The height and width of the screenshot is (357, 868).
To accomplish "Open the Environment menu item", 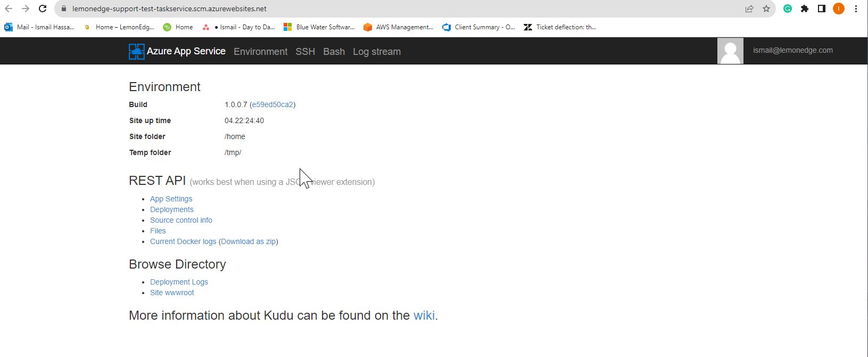I will point(260,52).
